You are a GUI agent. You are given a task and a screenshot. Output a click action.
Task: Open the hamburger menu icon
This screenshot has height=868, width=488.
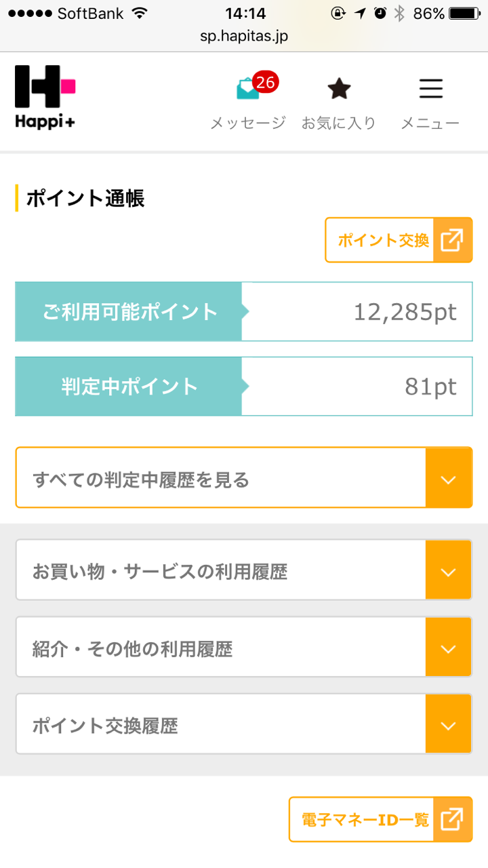click(x=430, y=89)
